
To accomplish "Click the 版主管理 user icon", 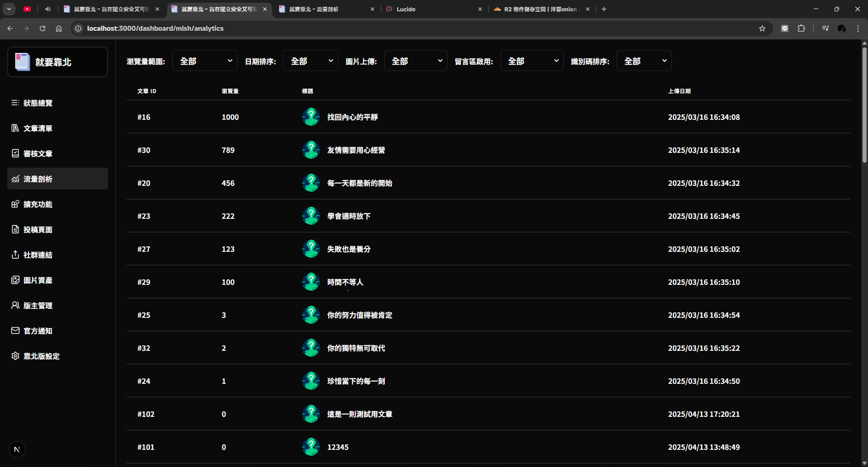I will click(x=15, y=306).
